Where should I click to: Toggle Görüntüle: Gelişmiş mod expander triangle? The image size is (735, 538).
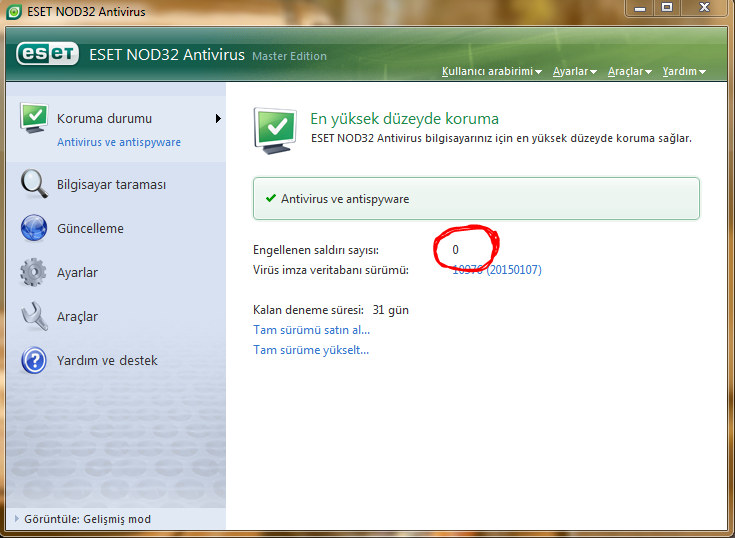pos(17,518)
